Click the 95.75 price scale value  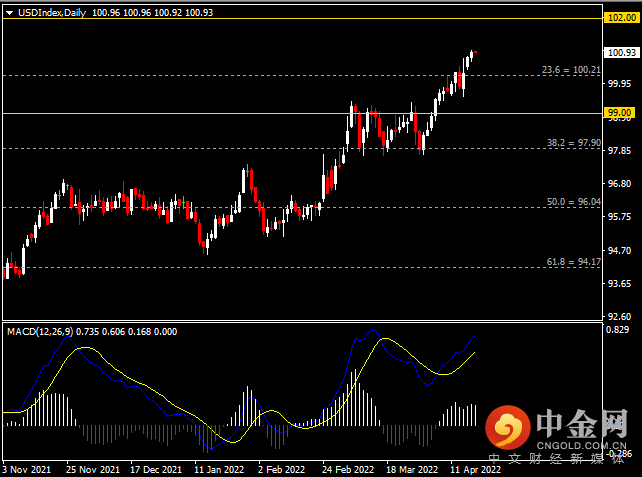[x=619, y=217]
